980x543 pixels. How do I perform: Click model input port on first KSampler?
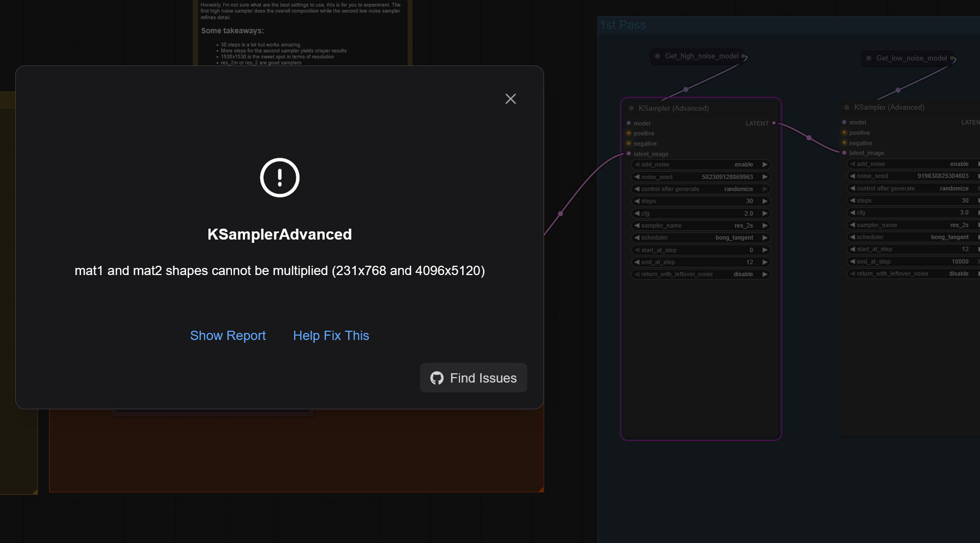click(x=629, y=123)
